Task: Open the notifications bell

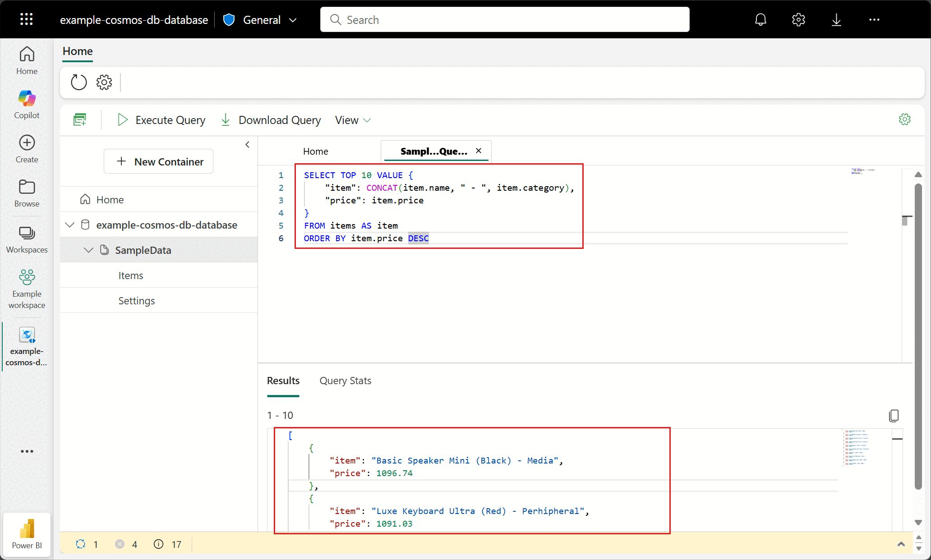Action: click(x=760, y=20)
